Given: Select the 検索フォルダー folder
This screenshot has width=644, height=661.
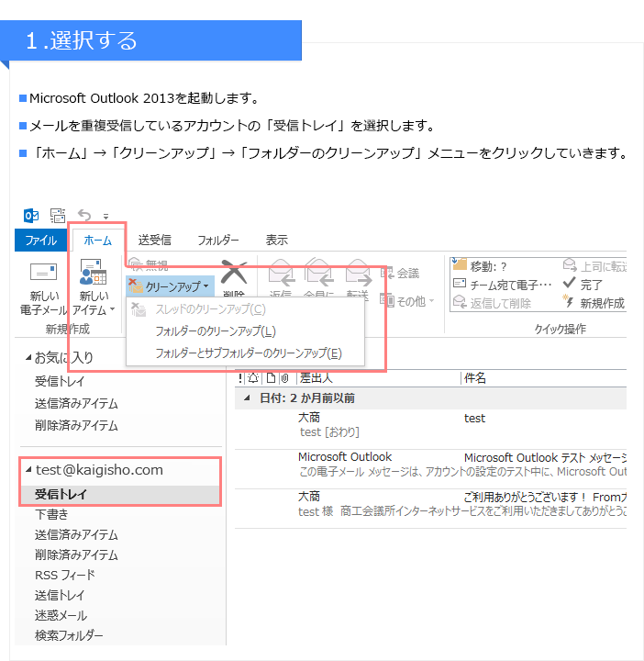Looking at the screenshot, I should [x=69, y=635].
